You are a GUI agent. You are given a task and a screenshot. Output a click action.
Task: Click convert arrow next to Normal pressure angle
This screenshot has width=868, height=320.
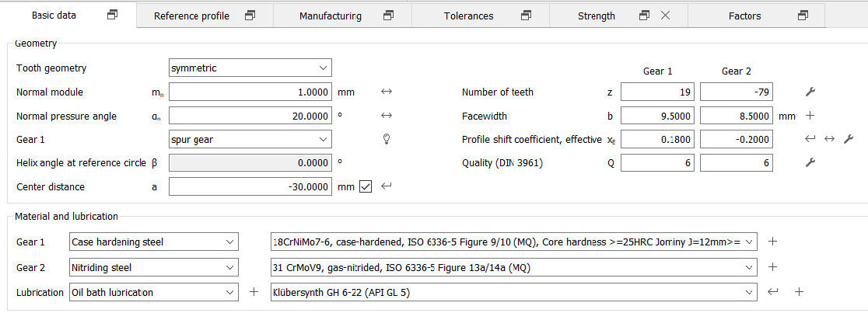(387, 116)
